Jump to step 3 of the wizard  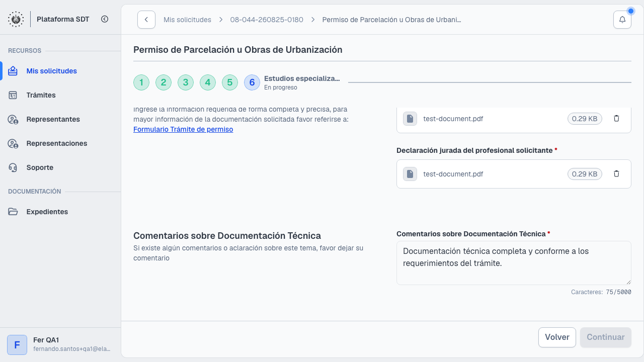(186, 82)
